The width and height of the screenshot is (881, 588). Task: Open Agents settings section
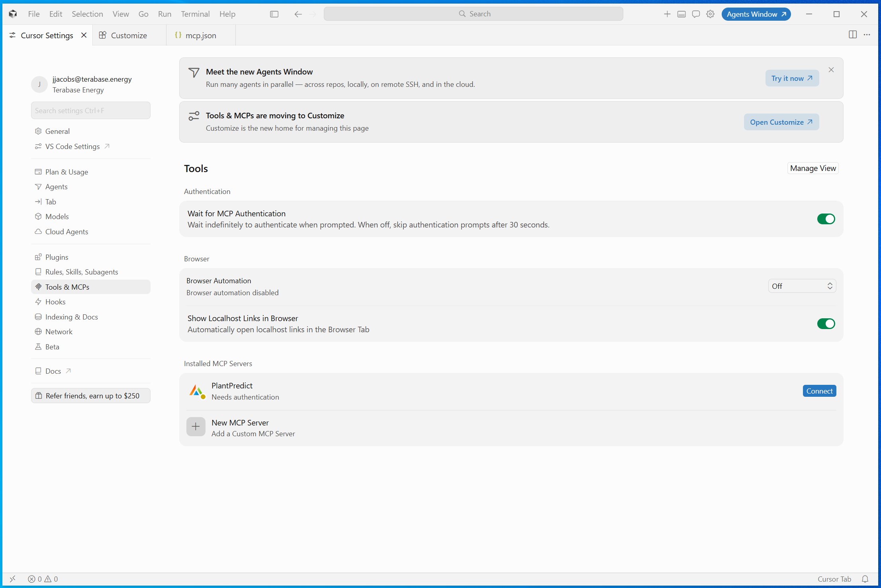pyautogui.click(x=91, y=186)
